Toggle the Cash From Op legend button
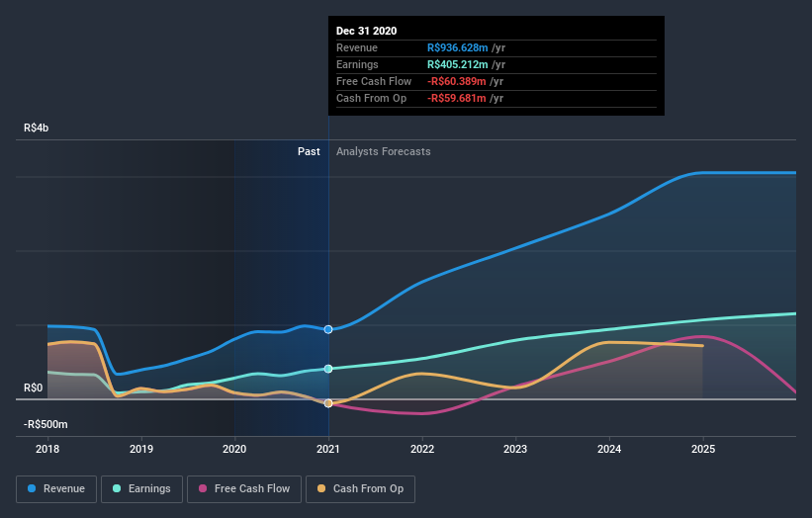The height and width of the screenshot is (518, 812). tap(360, 489)
